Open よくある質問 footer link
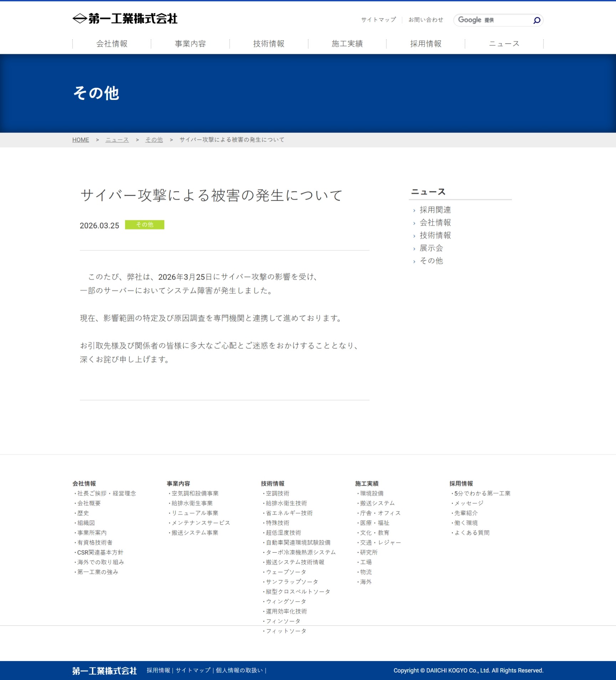The height and width of the screenshot is (680, 616). coord(472,533)
